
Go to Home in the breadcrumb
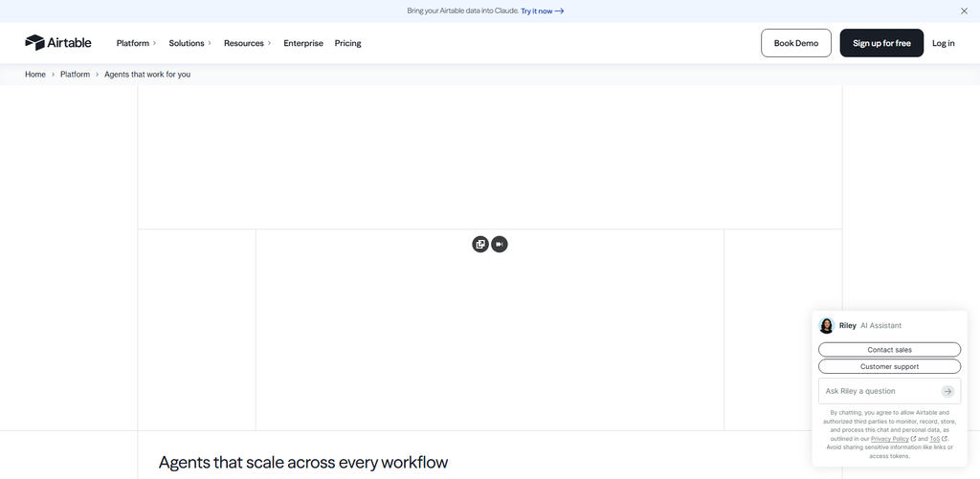(x=35, y=75)
